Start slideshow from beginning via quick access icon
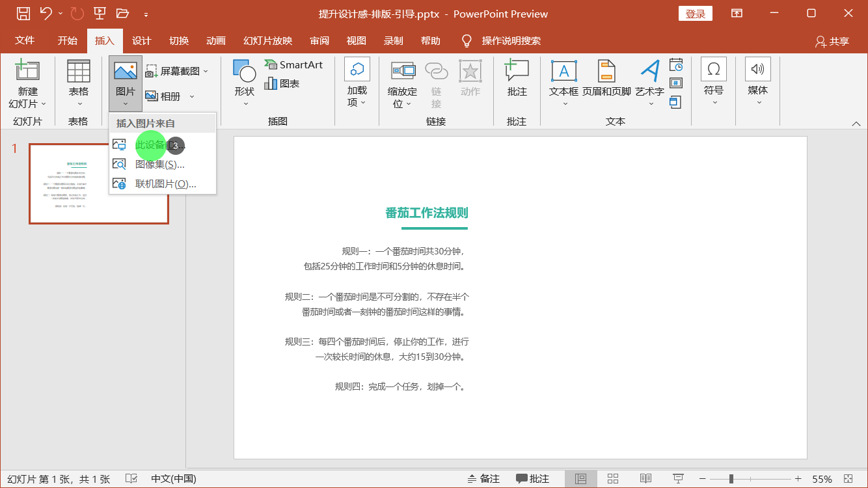Viewport: 868px width, 488px height. point(100,13)
